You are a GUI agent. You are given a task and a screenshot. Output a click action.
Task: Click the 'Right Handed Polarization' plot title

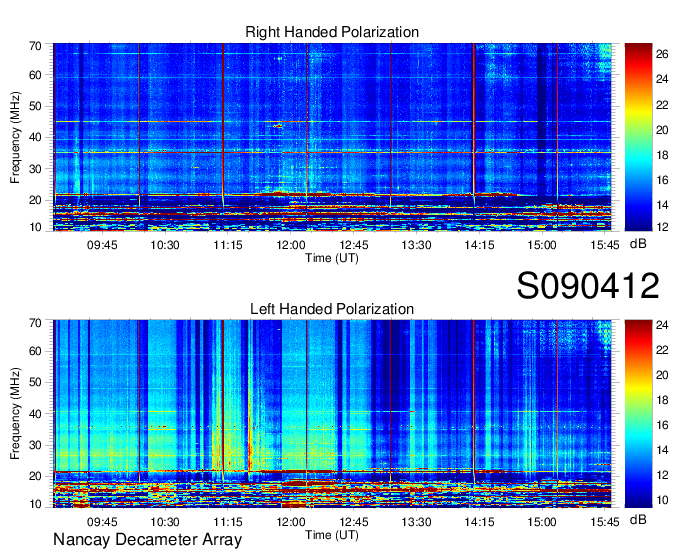pos(332,32)
